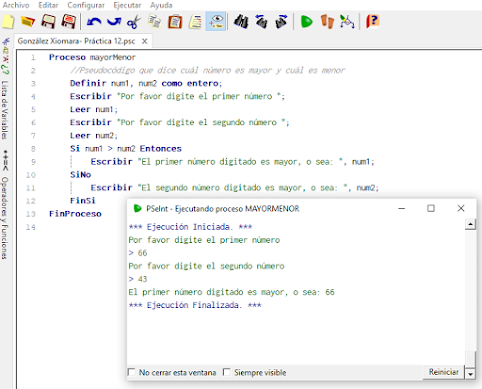
Task: Click the 'Definir num1, num2 como entero;' line
Action: [146, 83]
